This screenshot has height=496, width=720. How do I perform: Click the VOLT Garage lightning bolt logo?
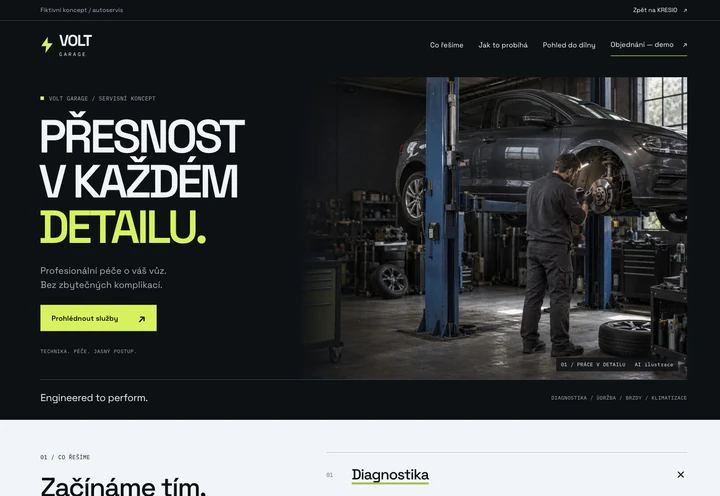tap(46, 45)
